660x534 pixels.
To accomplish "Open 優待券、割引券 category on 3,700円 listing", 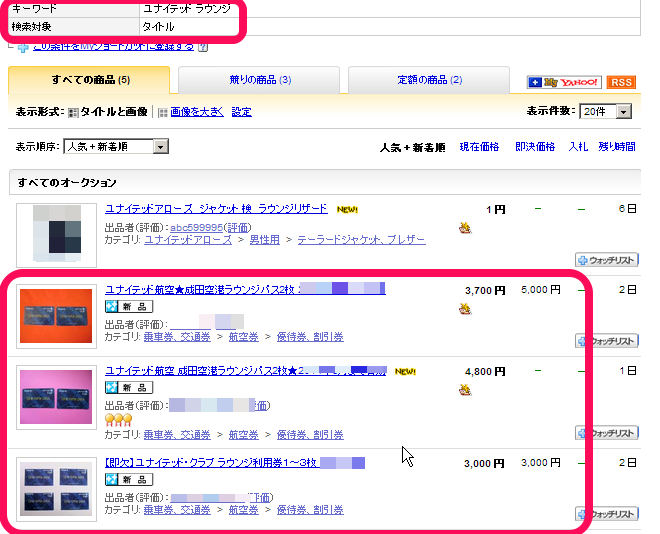I will (310, 337).
